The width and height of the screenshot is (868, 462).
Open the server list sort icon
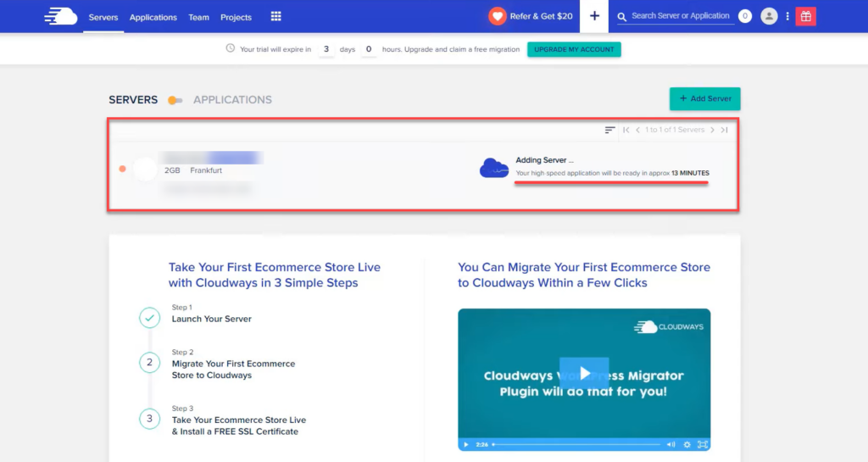click(x=609, y=130)
